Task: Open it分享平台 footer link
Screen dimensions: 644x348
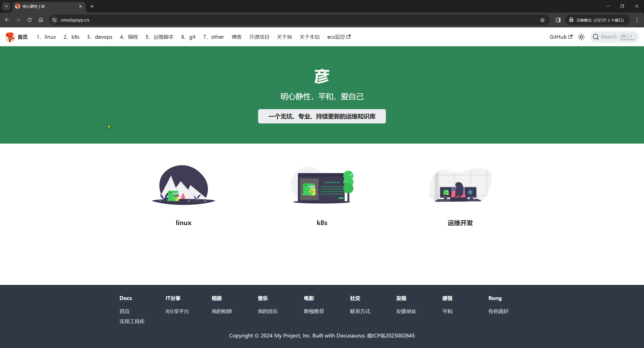Action: 177,311
